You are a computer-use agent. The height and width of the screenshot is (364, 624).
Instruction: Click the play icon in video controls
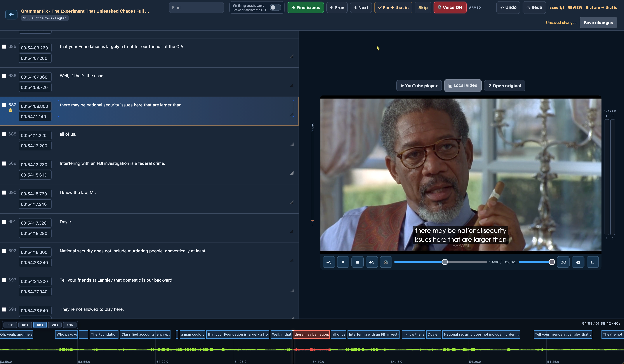(x=343, y=262)
